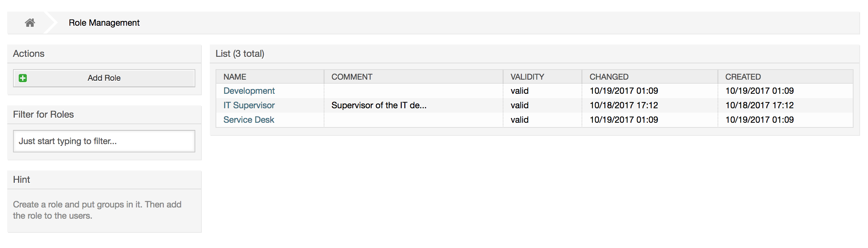Click the Role Management breadcrumb
The image size is (868, 248).
coord(104,23)
